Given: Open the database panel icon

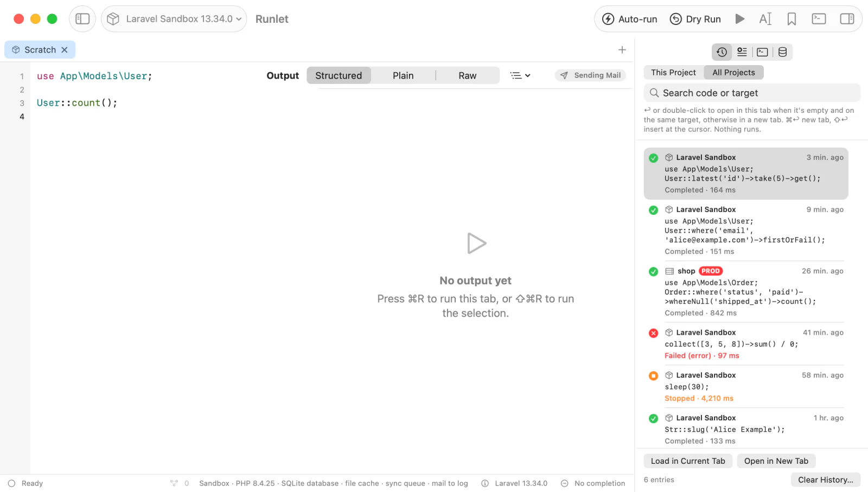Looking at the screenshot, I should coord(782,52).
